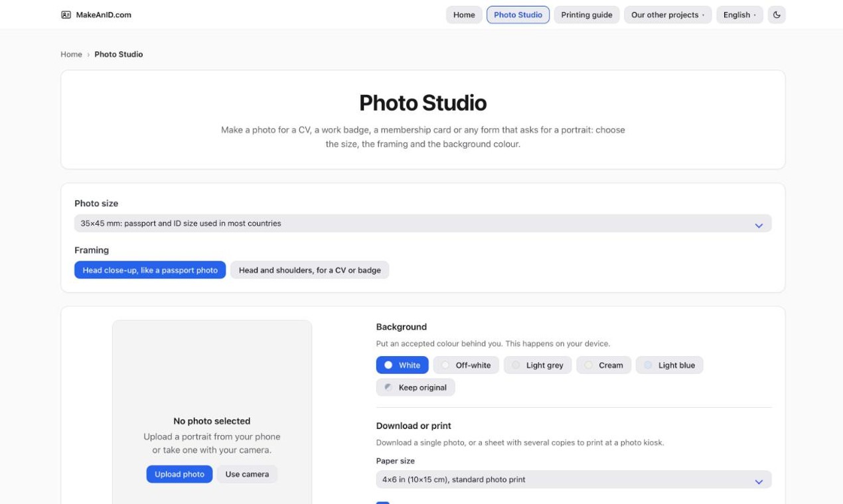This screenshot has height=504, width=843.
Task: Click the white colour dot swatch
Action: [x=388, y=365]
